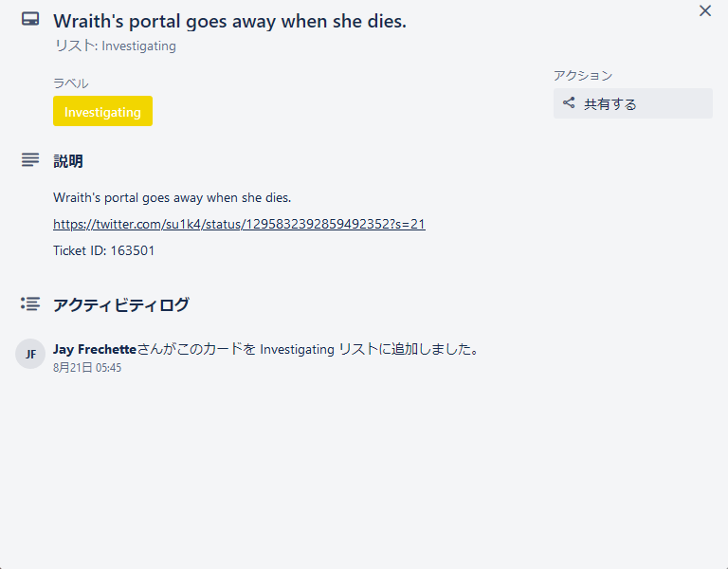The image size is (728, 569).
Task: Click the Ticket ID: 163501 text
Action: (103, 250)
